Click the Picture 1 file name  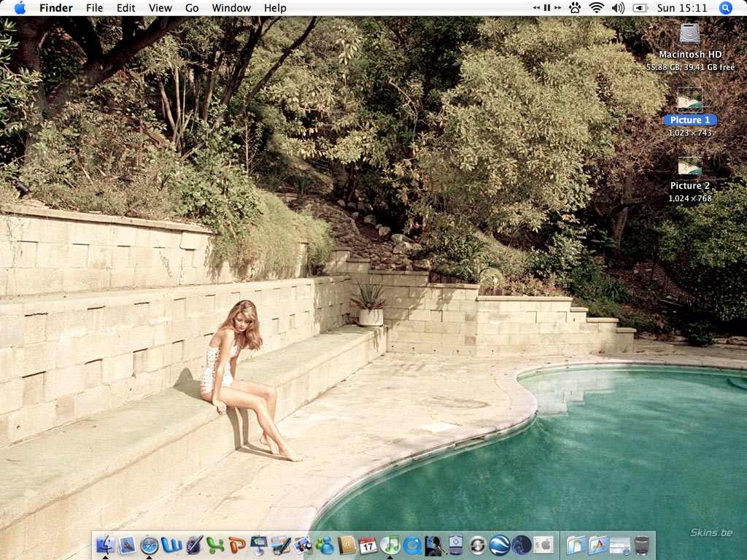pos(690,120)
